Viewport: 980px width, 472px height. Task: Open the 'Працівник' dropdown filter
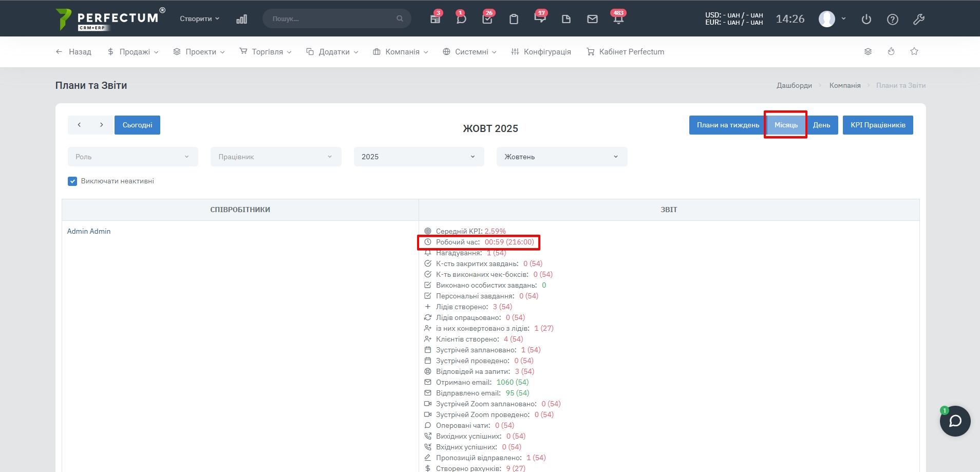click(x=276, y=157)
